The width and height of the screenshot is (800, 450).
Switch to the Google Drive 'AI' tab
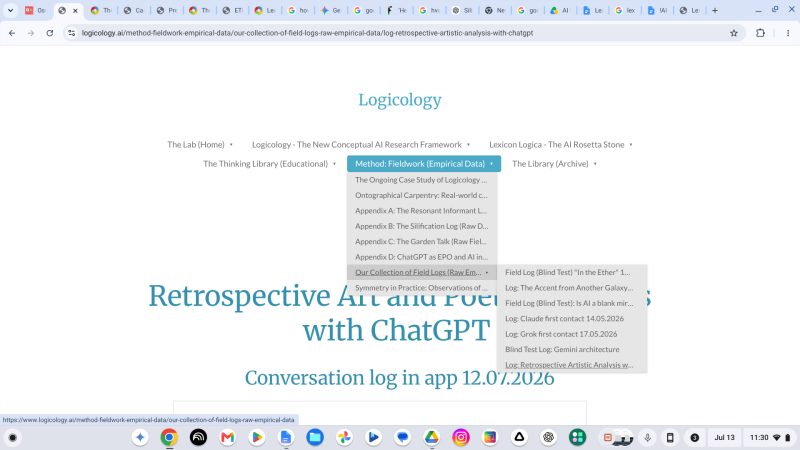point(560,10)
